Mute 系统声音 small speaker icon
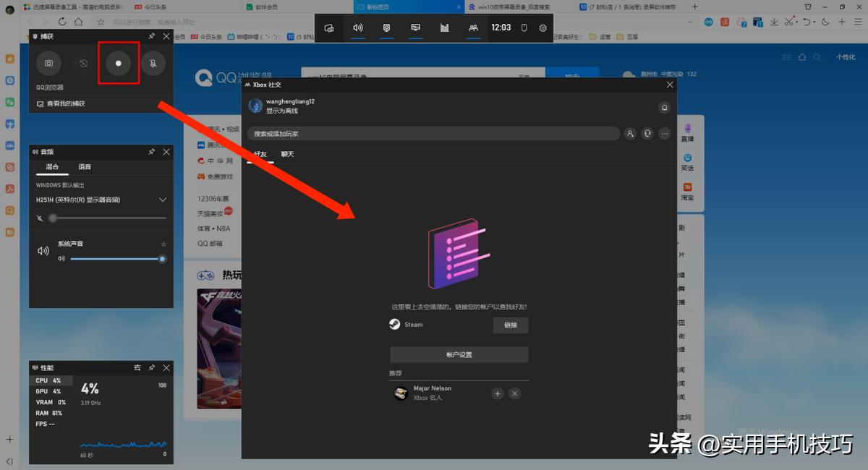 [x=61, y=258]
